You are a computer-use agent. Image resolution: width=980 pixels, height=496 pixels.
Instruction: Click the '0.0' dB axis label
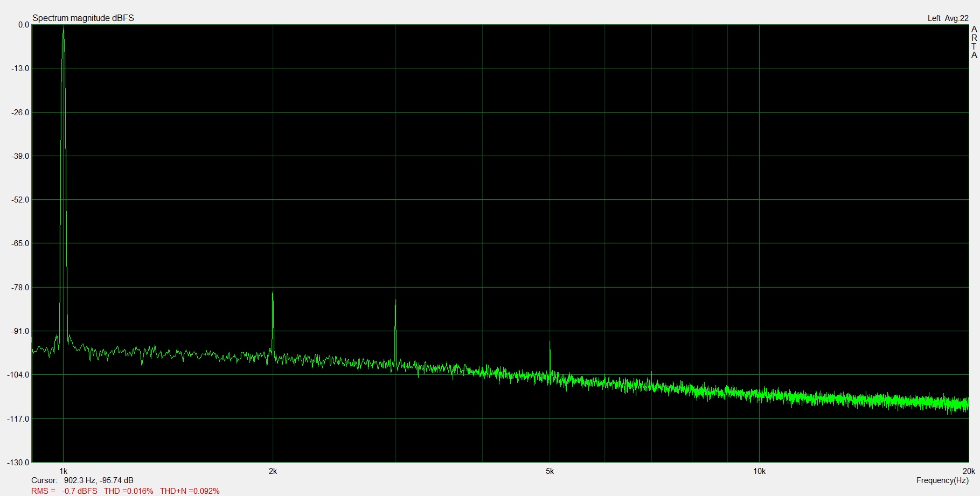coord(24,25)
